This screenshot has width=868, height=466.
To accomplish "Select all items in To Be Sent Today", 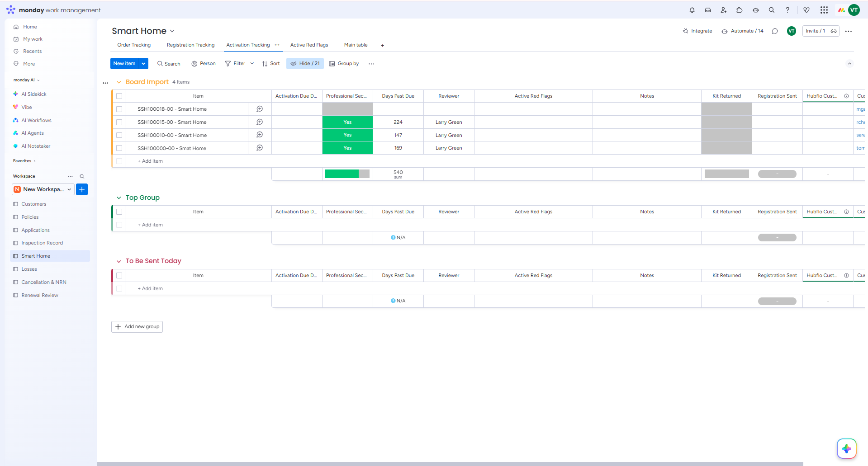I will [119, 275].
